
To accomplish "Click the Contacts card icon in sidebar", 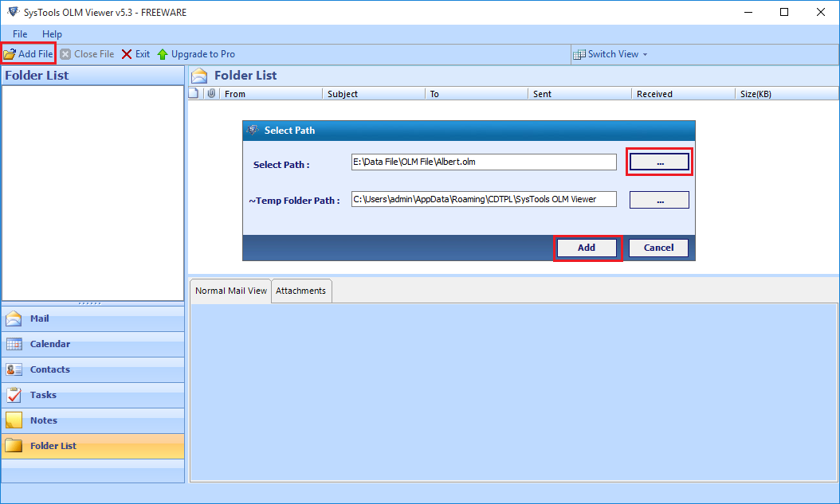I will tap(14, 369).
